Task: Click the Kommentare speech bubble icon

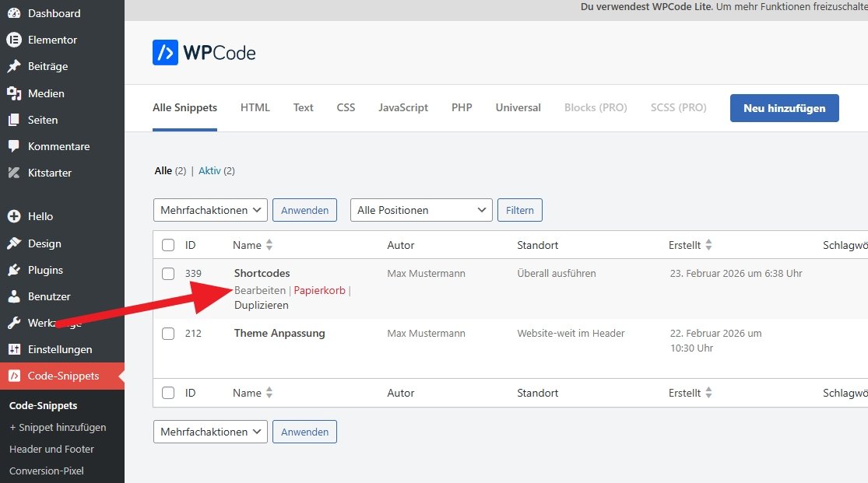Action: pos(13,146)
